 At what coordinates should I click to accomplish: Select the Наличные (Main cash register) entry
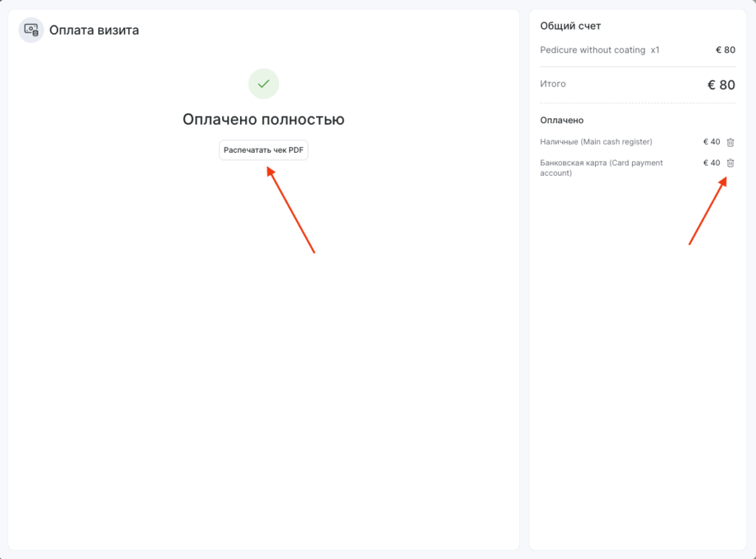[x=597, y=142]
